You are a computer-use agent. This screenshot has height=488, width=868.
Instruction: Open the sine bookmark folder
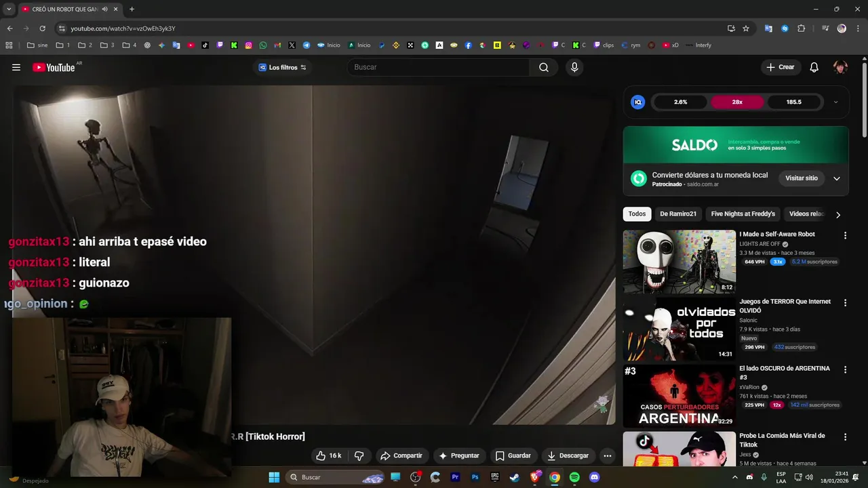coord(37,45)
